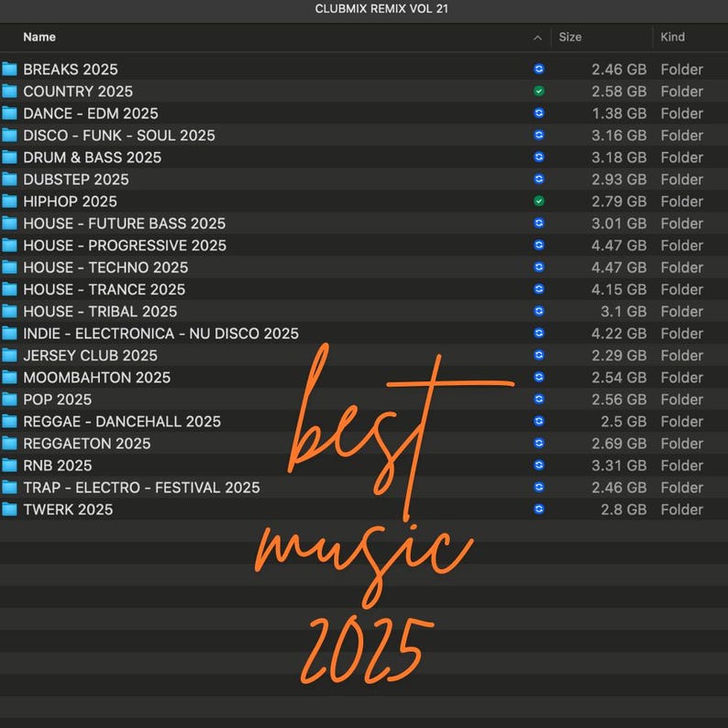Viewport: 728px width, 728px height.
Task: Click the 4.15 GB size value
Action: (619, 289)
